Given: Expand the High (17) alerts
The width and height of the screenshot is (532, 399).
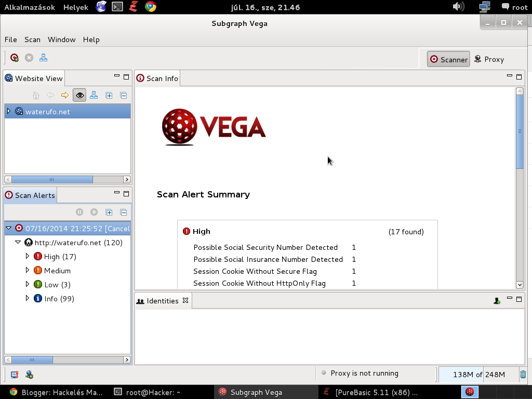Looking at the screenshot, I should tap(27, 256).
